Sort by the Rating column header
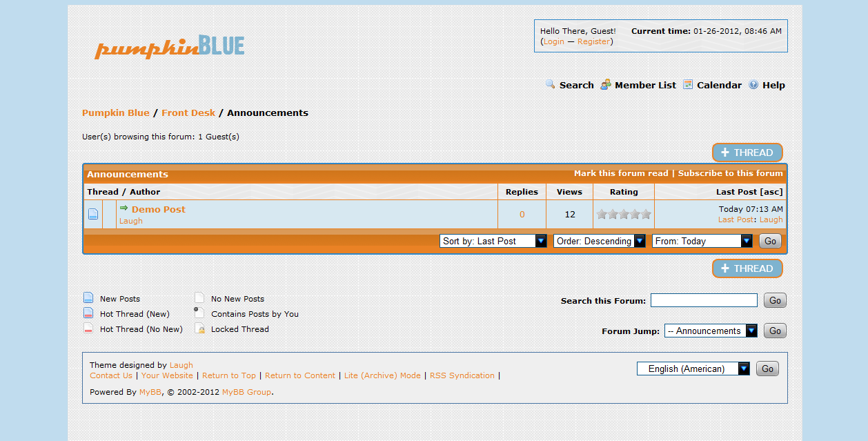 point(624,192)
